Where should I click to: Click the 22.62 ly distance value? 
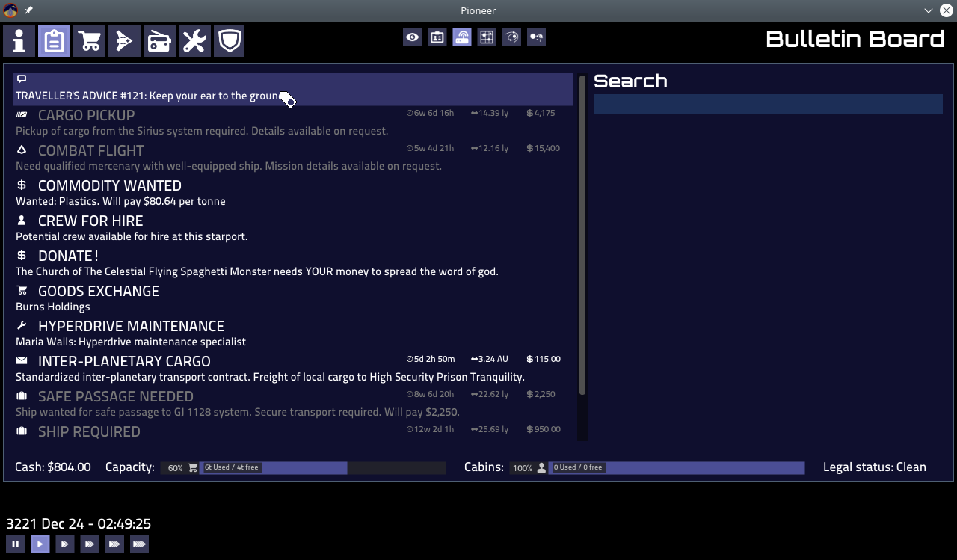(490, 394)
